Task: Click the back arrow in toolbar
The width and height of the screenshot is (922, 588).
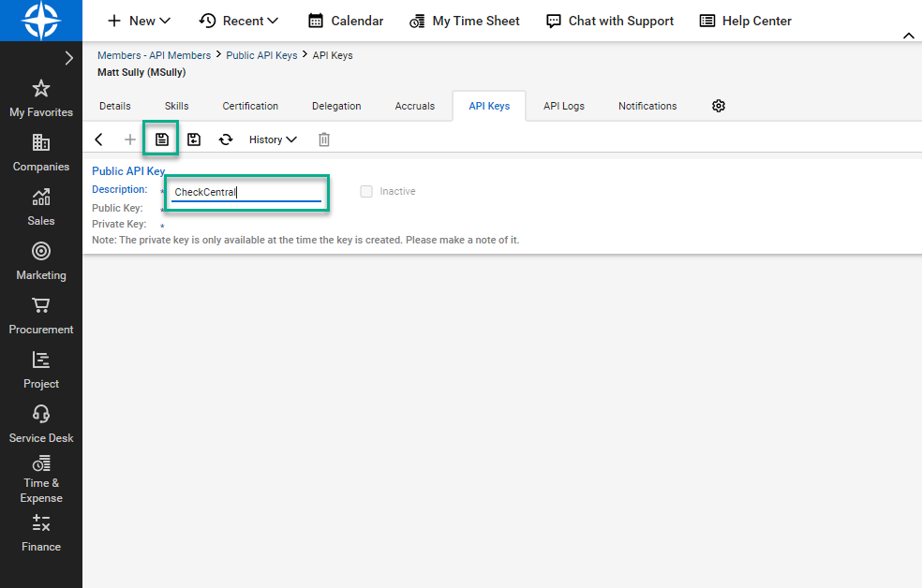Action: pyautogui.click(x=99, y=140)
